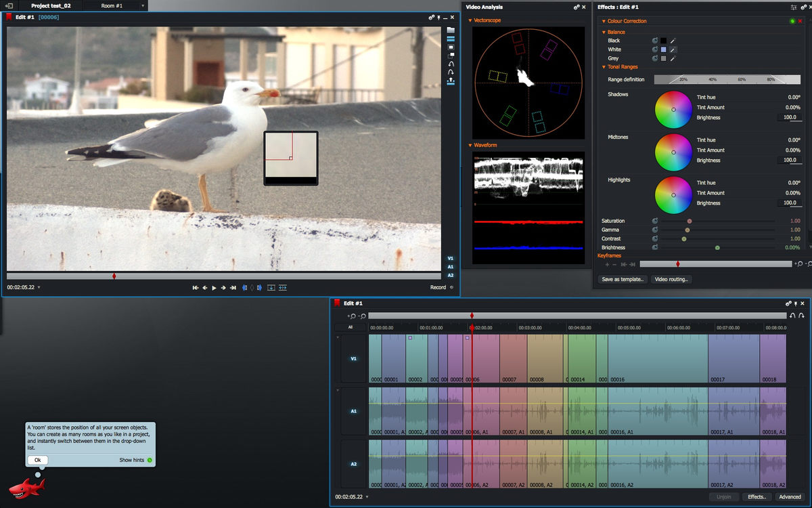This screenshot has height=508, width=812.
Task: Click the Save as template button
Action: click(x=623, y=279)
